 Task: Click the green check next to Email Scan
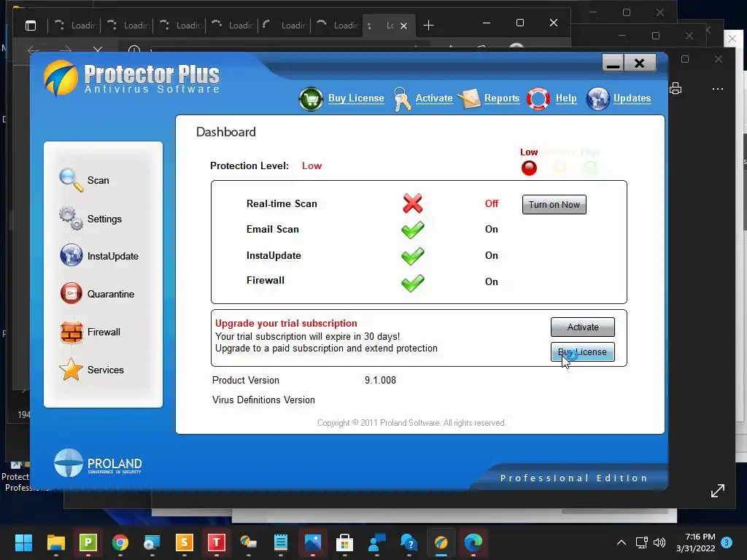pos(413,230)
